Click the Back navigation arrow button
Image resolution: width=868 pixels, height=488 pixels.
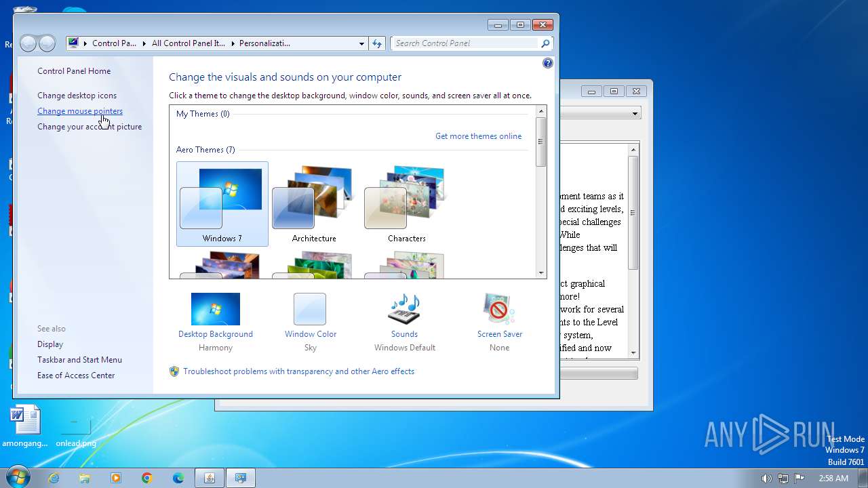tap(28, 43)
